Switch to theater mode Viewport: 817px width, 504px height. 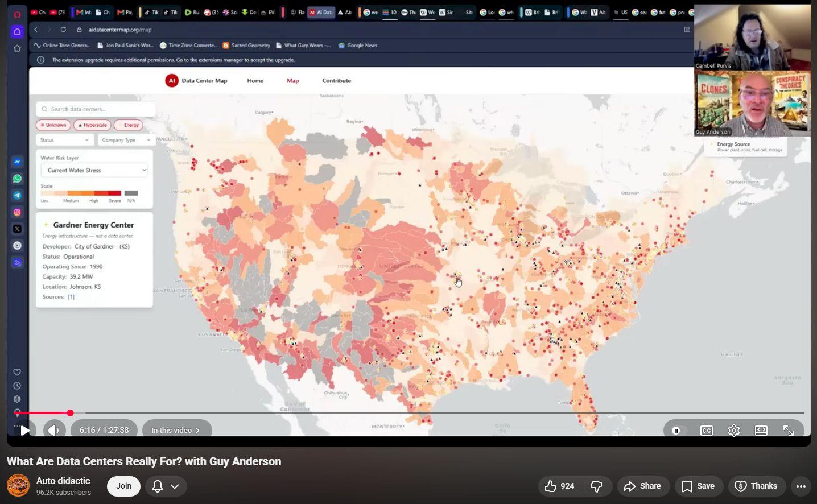point(761,431)
